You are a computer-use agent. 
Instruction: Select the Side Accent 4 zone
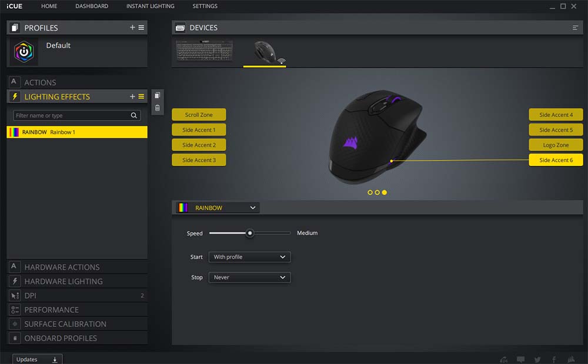[x=556, y=115]
